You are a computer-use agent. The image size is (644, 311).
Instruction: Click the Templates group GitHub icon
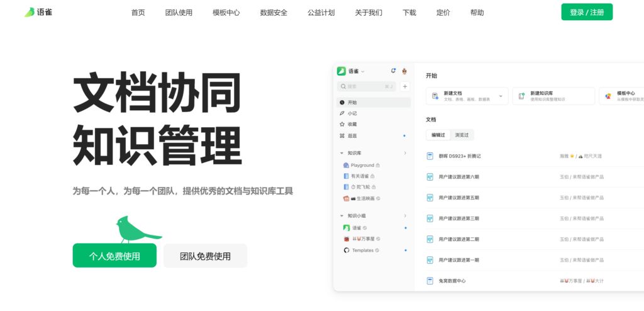(347, 250)
